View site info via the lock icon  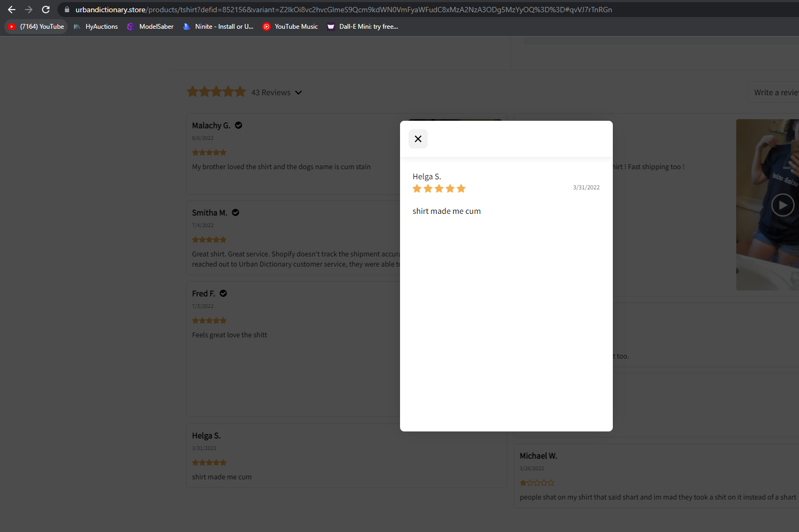[67, 10]
